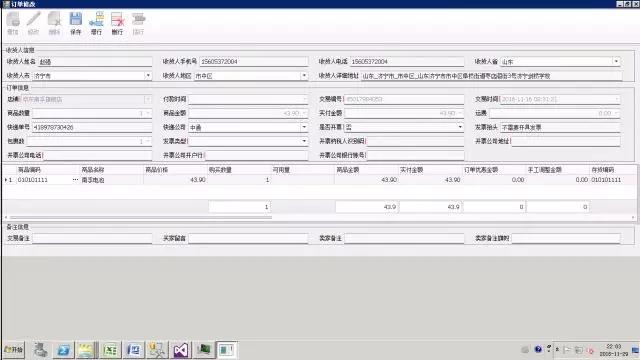
Task: Expand the courier company dropdown showing 中通
Action: 304,127
